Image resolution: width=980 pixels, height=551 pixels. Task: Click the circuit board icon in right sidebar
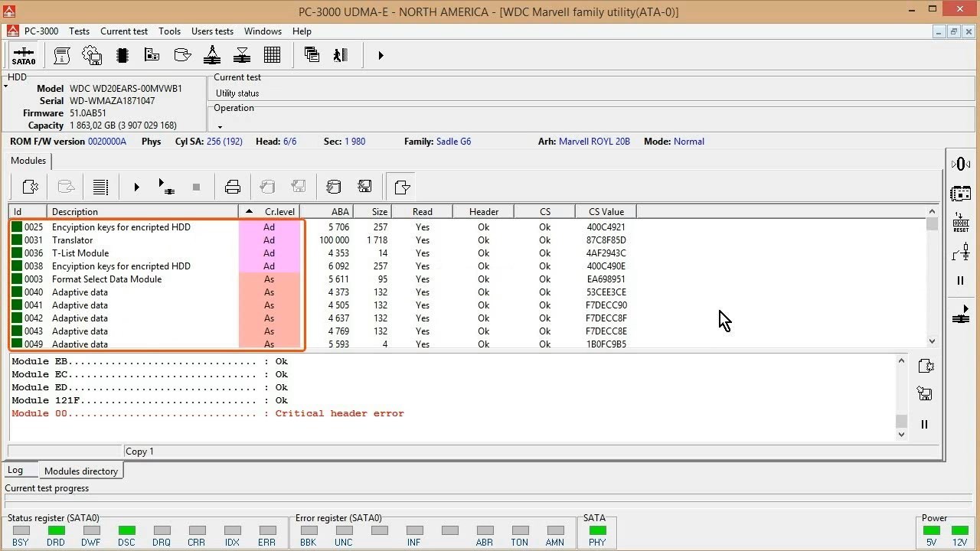pos(961,194)
